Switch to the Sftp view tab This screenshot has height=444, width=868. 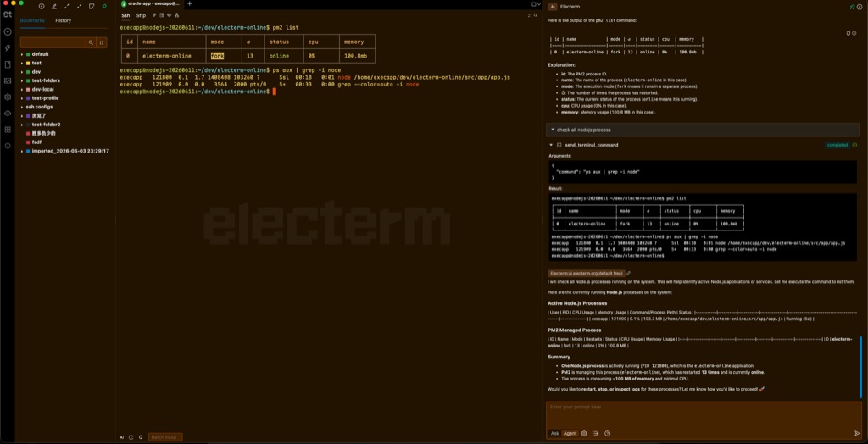142,15
